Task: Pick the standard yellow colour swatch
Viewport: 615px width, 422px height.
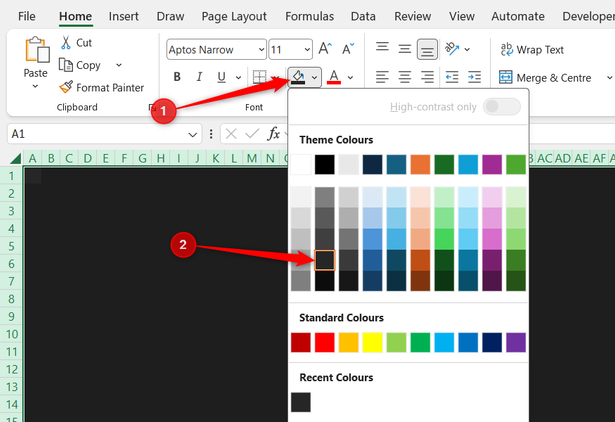Action: (372, 342)
